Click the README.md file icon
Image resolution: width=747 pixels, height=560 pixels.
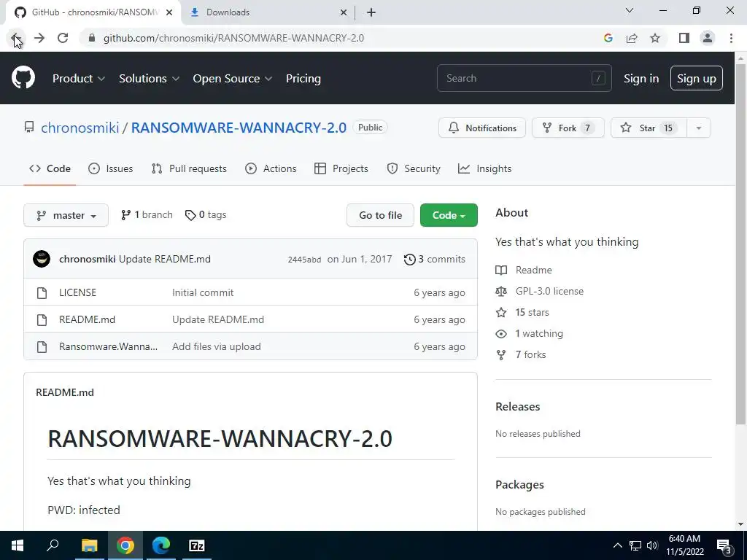tap(42, 320)
